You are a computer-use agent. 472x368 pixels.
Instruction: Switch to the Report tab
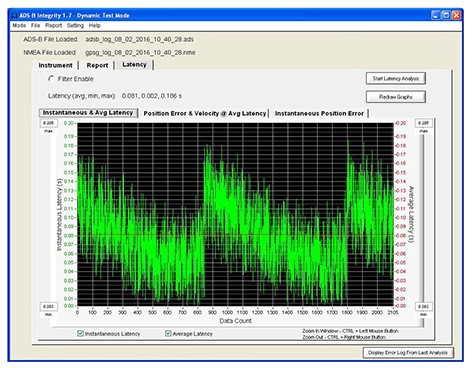97,65
